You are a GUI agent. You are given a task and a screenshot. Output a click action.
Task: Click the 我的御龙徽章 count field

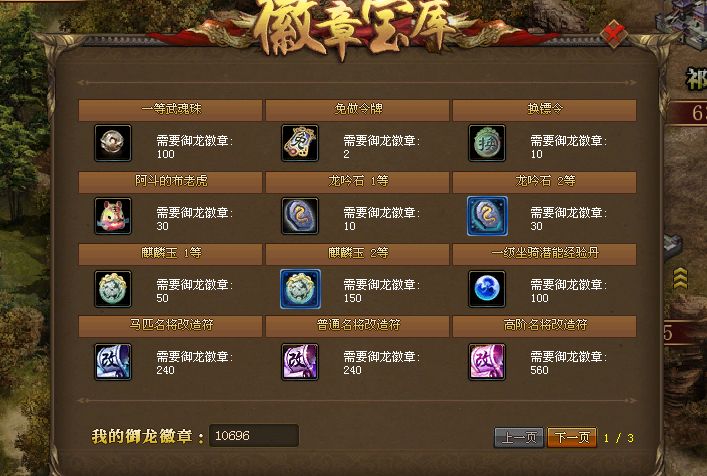coord(254,435)
